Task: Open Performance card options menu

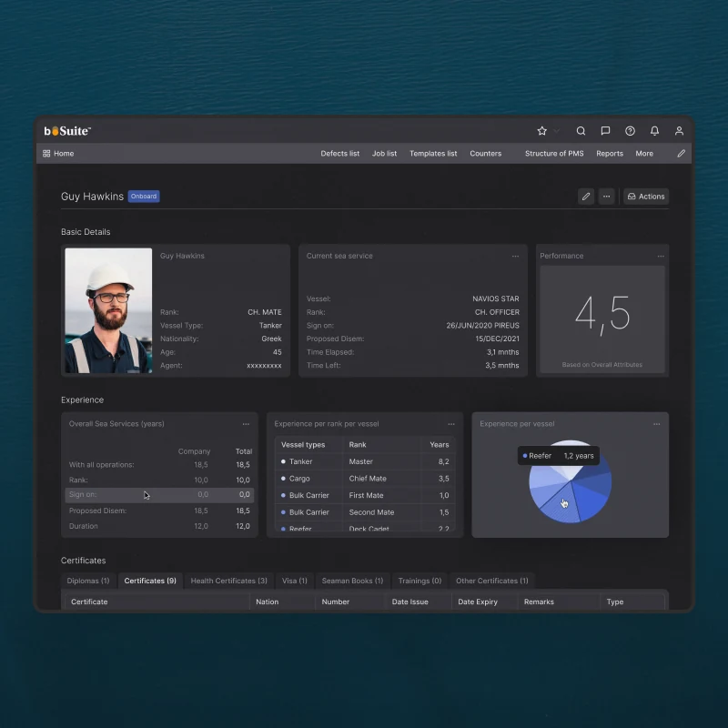Action: pyautogui.click(x=661, y=257)
